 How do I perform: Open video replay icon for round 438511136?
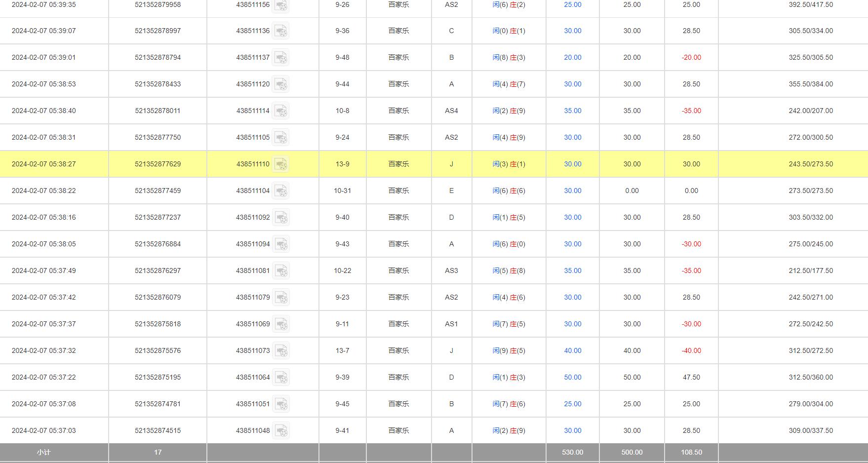(x=281, y=31)
